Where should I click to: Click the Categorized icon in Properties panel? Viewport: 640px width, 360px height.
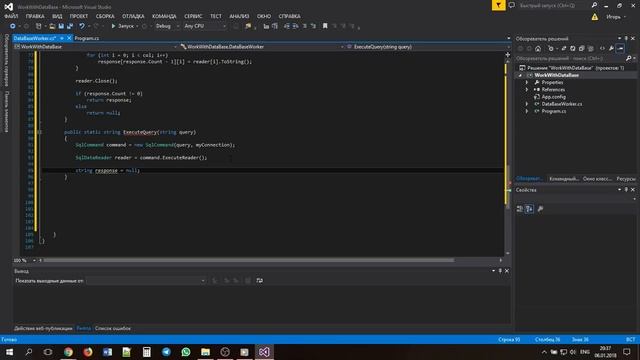pos(519,209)
